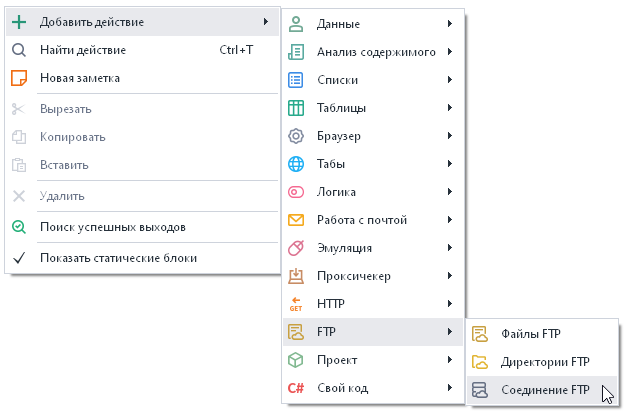Screen dimensions: 630x415
Task: Select Директории FTP menu entry
Action: 545,362
